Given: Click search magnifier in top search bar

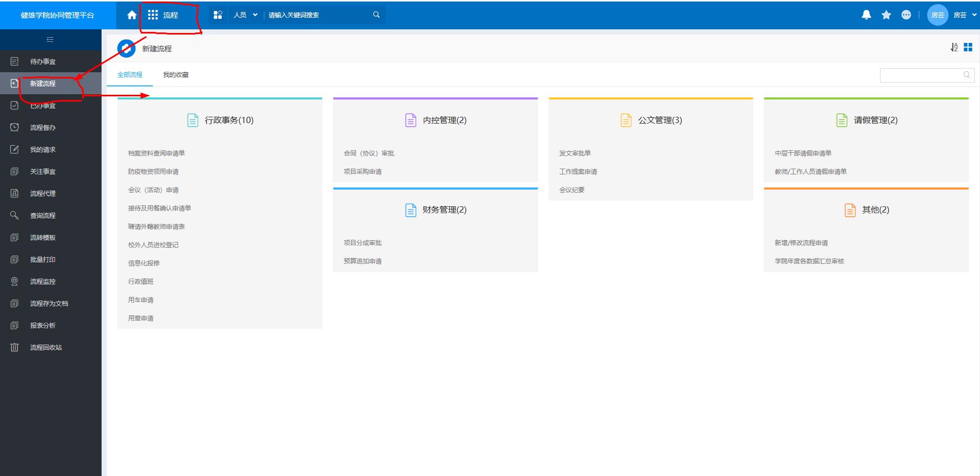Looking at the screenshot, I should (376, 15).
